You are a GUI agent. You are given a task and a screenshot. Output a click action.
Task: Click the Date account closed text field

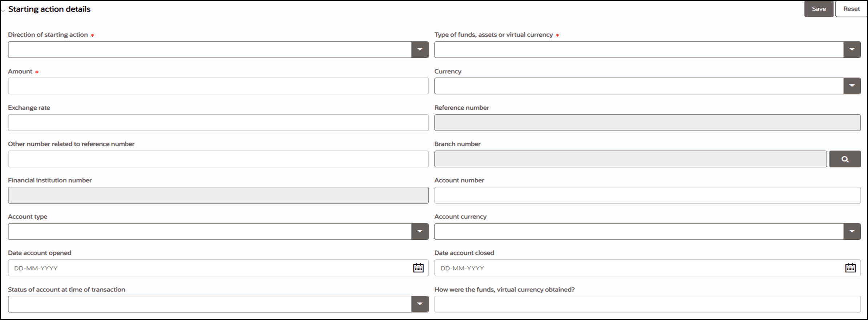pos(639,268)
